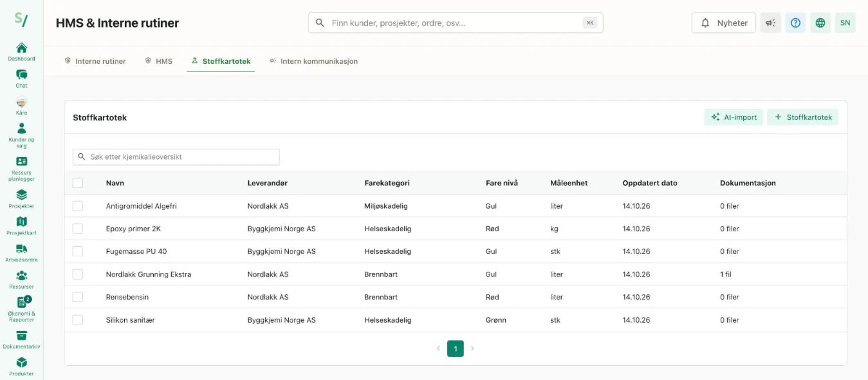Select the Silikon sanitær row checkbox

[78, 320]
